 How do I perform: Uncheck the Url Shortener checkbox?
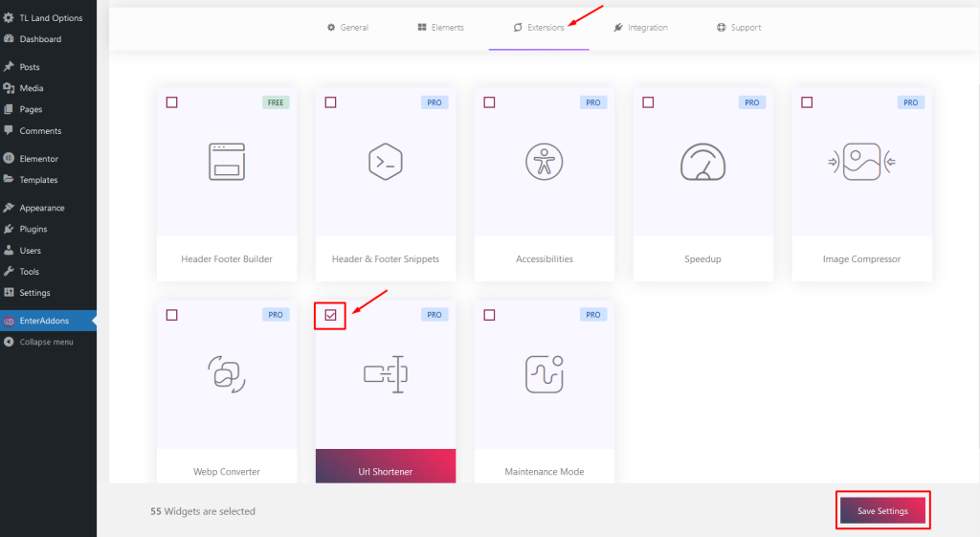coord(330,315)
